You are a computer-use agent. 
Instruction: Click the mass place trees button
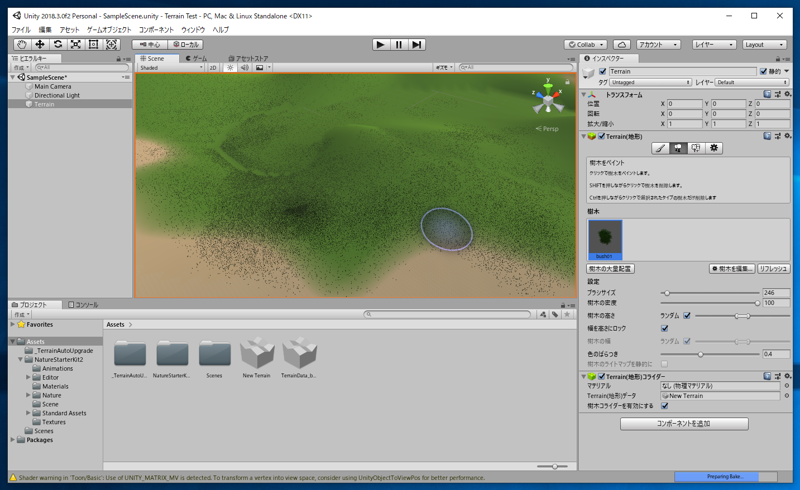pyautogui.click(x=610, y=268)
